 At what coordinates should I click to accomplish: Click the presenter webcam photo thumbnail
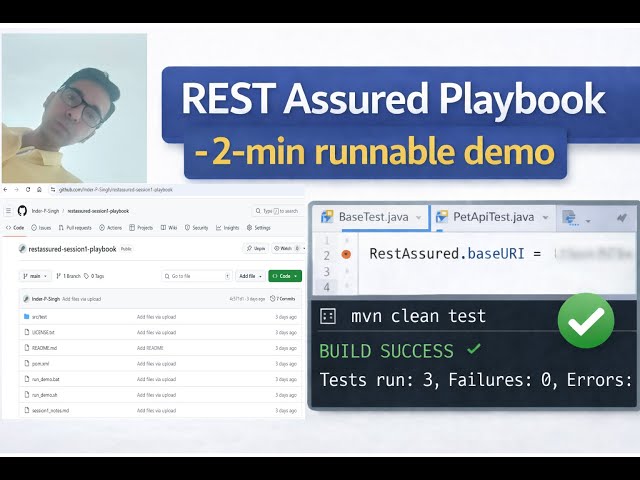(74, 108)
